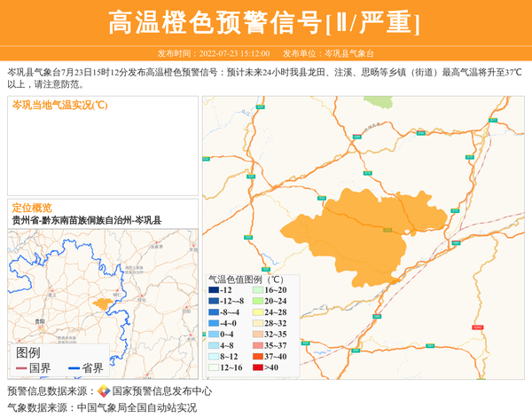The height and width of the screenshot is (418, 532).
Task: Select the 32~35 temperature legend swatch
Action: coord(258,335)
